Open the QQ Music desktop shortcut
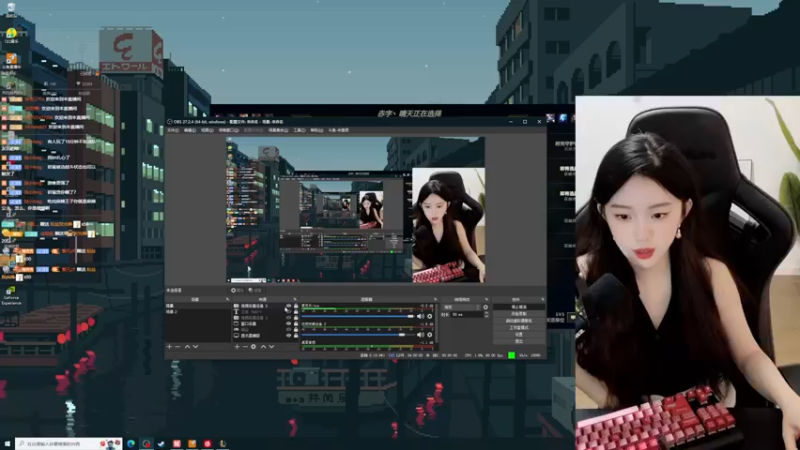Screen dimensions: 800x450 [11, 36]
